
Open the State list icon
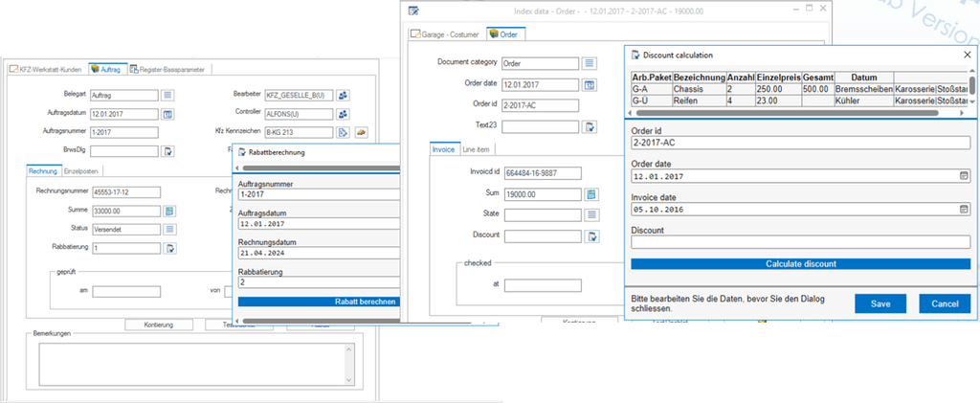click(x=590, y=215)
